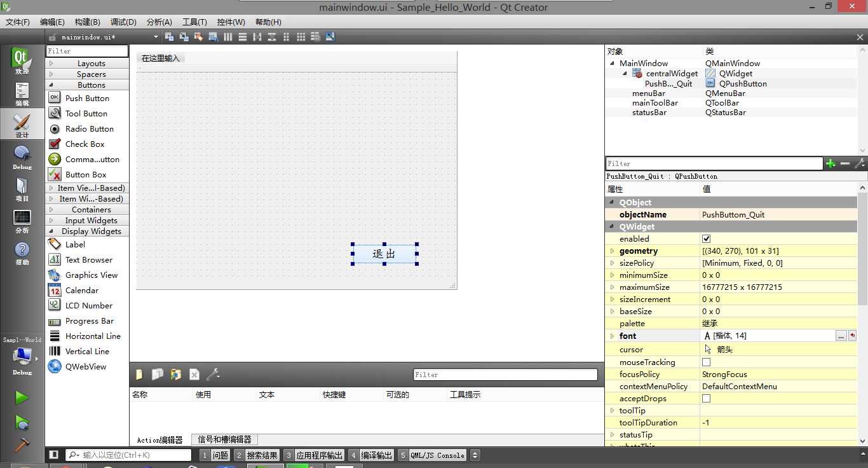Activate Edit Tab Order icon
868x468 pixels.
click(x=213, y=37)
